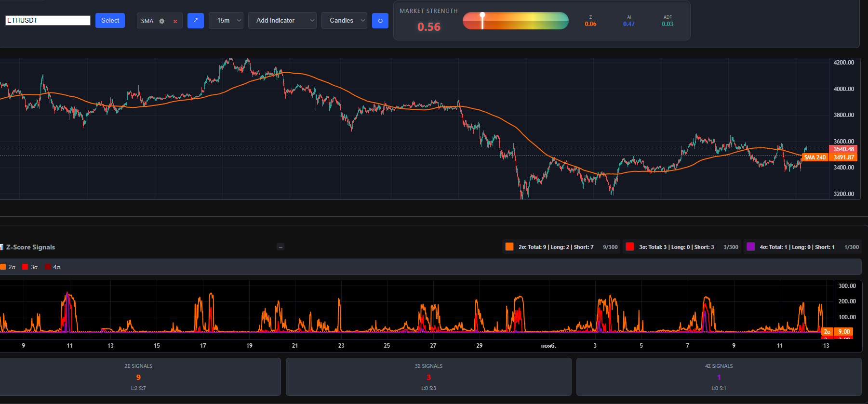Remove the SMA indicator with red X
Screen dimensions: 868x404
pos(175,21)
